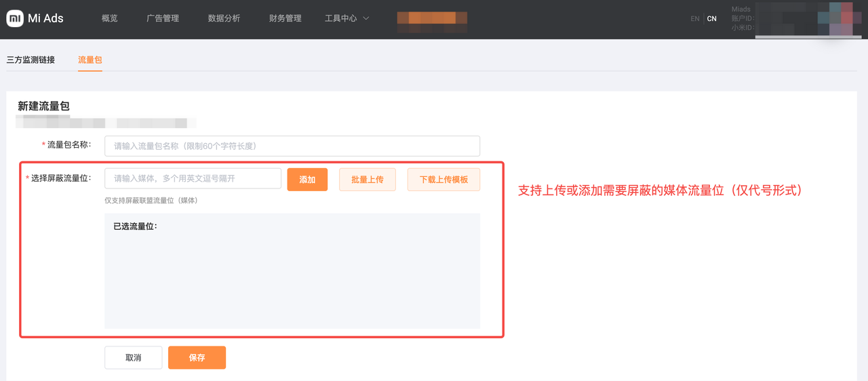Switch language to CN
Image resolution: width=868 pixels, height=381 pixels.
point(711,19)
